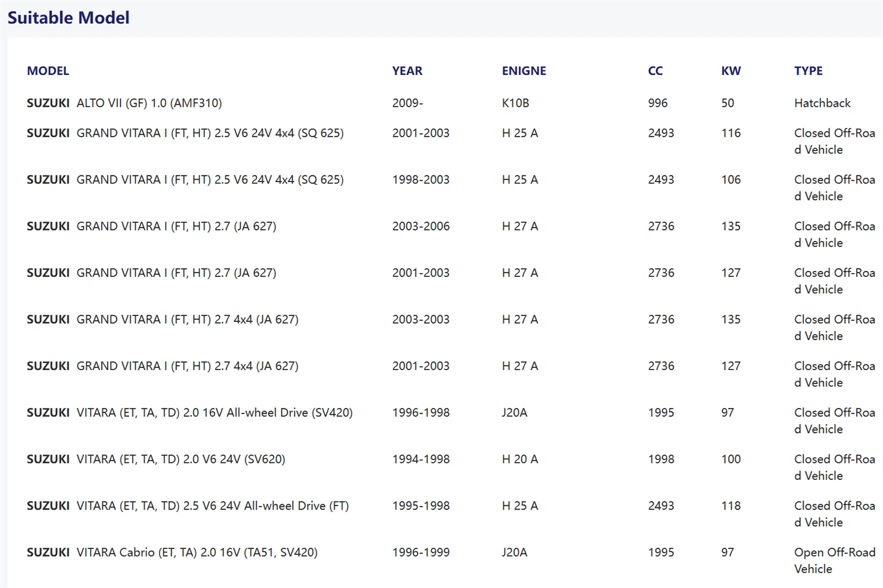The image size is (883, 588).
Task: Select the KW column header
Action: pos(731,71)
